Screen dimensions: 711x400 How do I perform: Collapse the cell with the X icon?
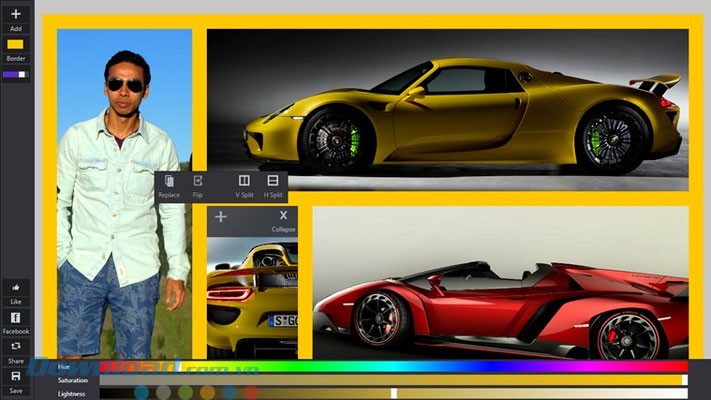click(283, 216)
